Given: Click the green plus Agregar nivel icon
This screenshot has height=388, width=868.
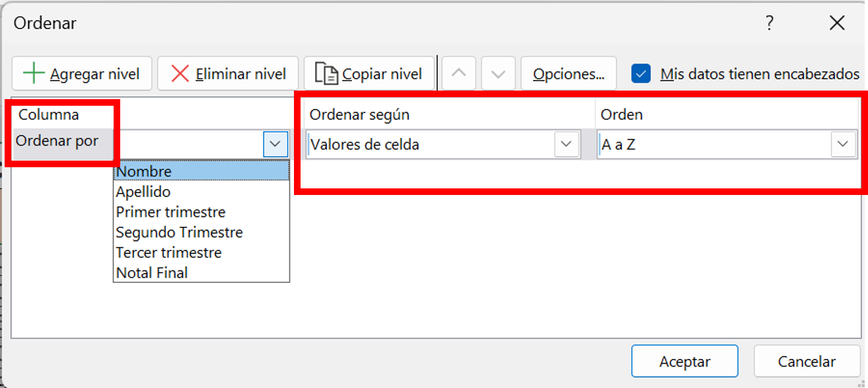Looking at the screenshot, I should pos(33,73).
